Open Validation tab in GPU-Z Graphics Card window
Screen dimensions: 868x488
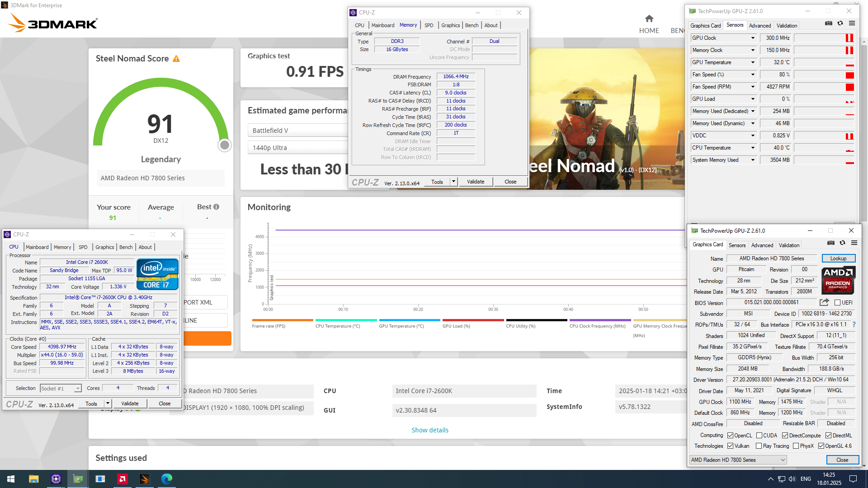pyautogui.click(x=789, y=245)
